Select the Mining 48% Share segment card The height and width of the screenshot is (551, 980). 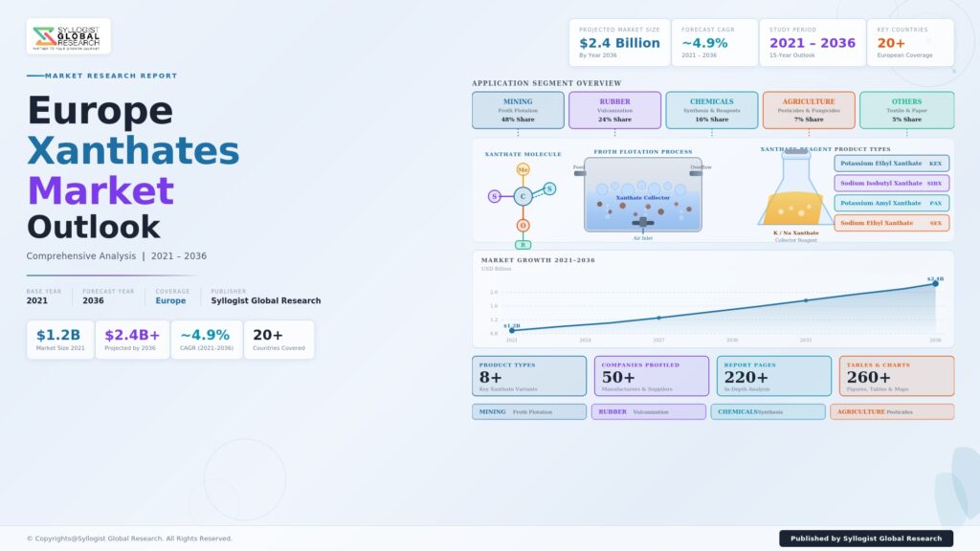tap(518, 110)
